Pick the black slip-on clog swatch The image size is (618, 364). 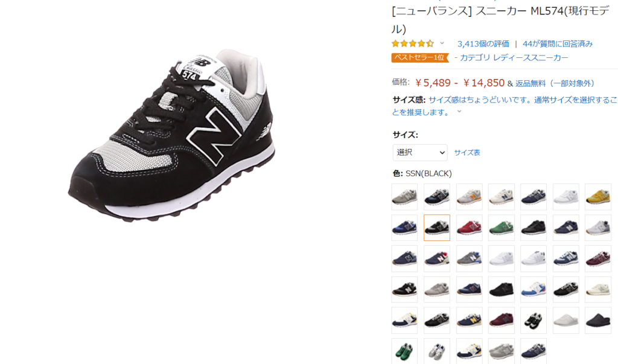[x=598, y=321]
